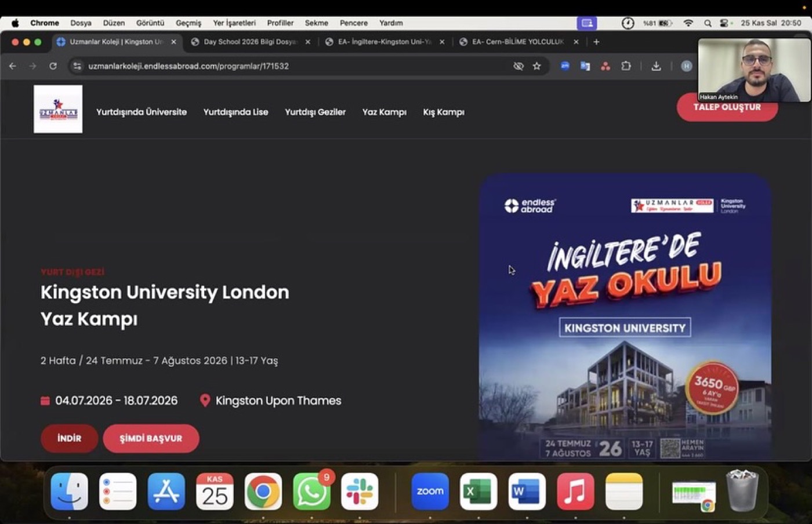The image size is (812, 524).
Task: Go back with browser back arrow
Action: (13, 66)
